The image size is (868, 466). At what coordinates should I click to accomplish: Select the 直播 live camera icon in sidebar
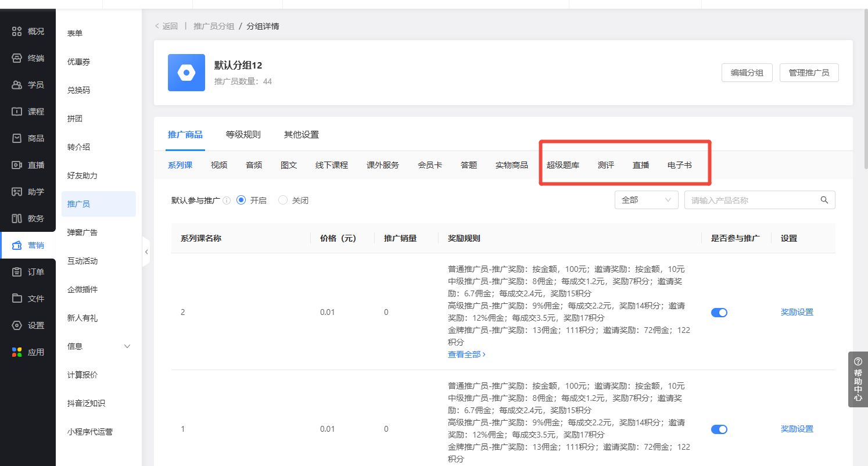tap(17, 165)
